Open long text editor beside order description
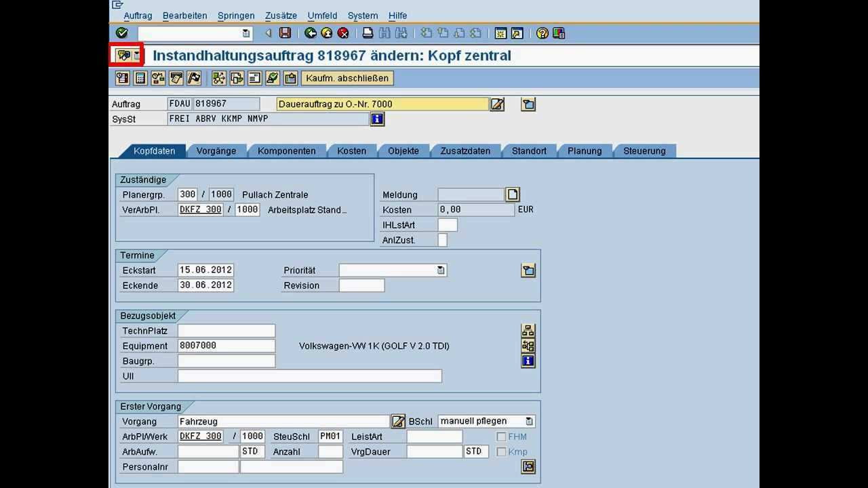868x488 pixels. (497, 104)
